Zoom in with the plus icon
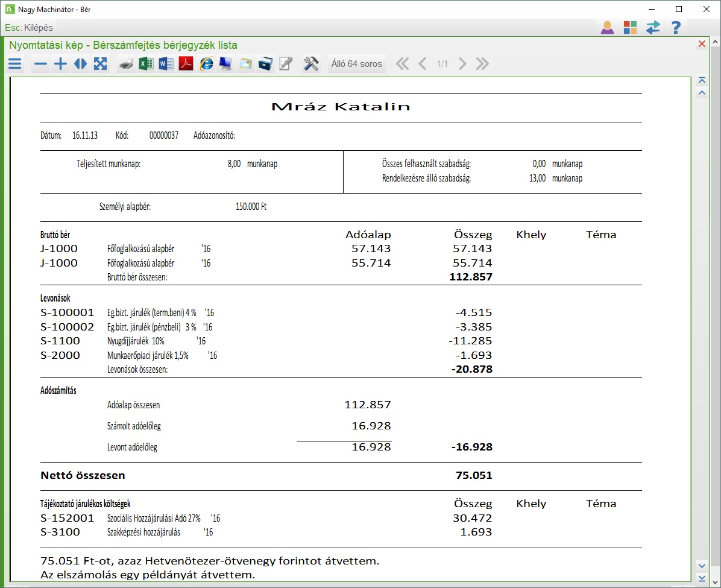This screenshot has width=721, height=588. click(60, 64)
